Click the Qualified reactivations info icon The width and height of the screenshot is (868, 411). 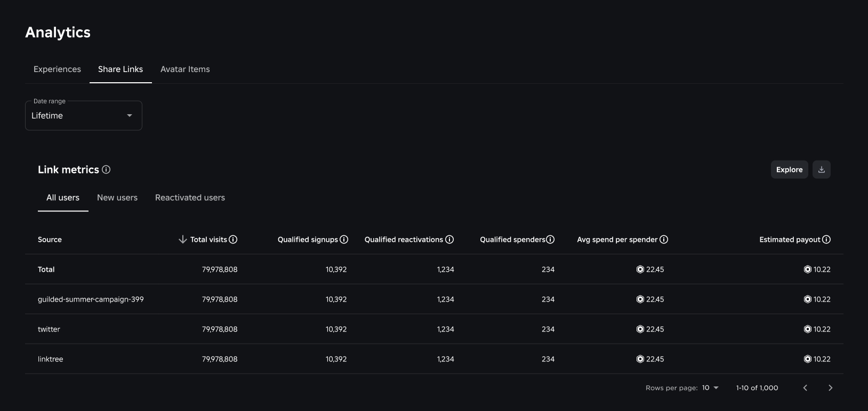(449, 240)
